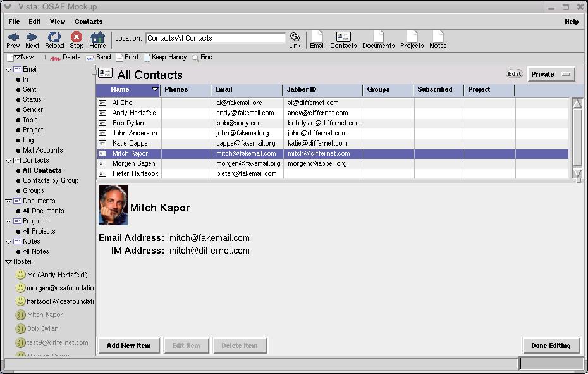Click the Link chain icon
The width and height of the screenshot is (588, 374).
[x=295, y=37]
